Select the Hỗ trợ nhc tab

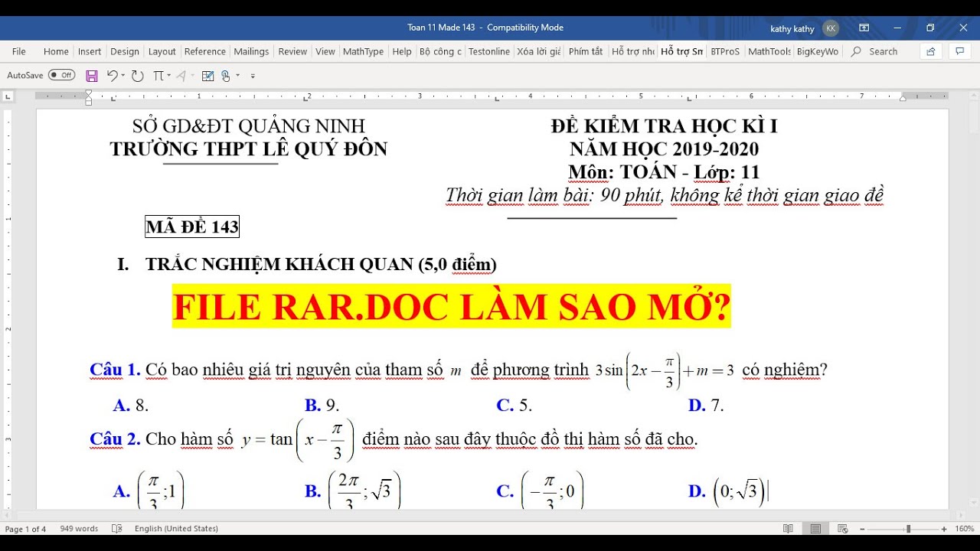tap(633, 51)
